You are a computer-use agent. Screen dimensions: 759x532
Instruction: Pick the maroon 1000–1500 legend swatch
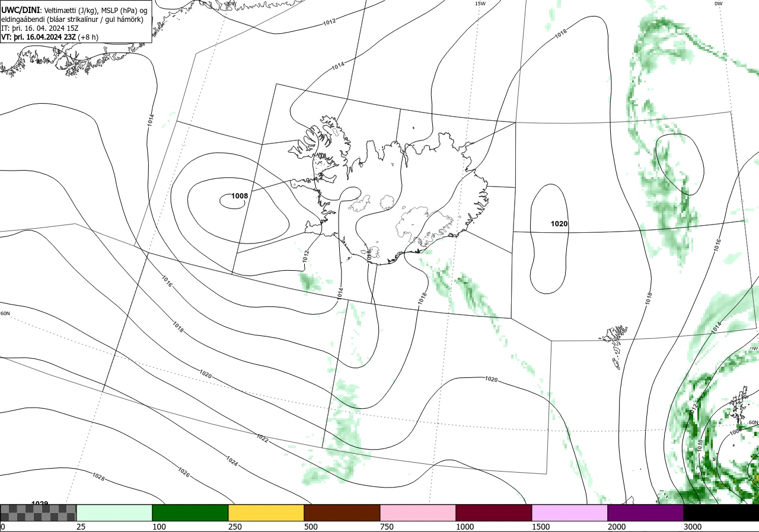494,512
